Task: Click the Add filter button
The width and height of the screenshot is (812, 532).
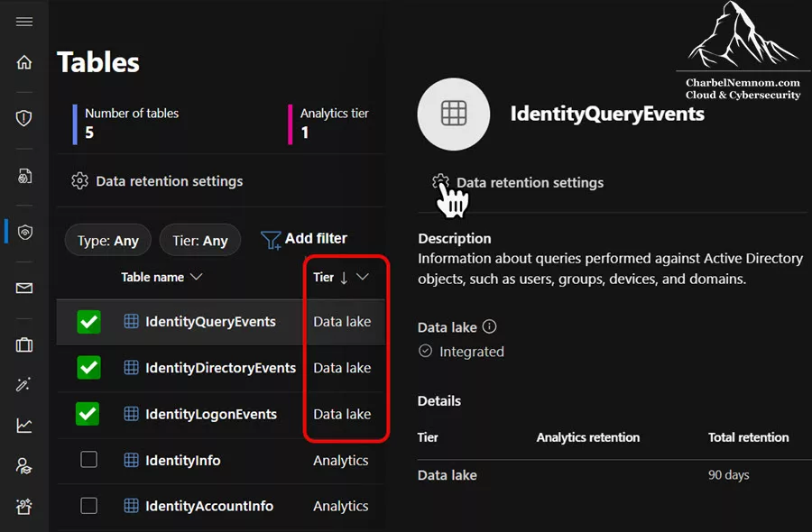Action: (x=304, y=239)
